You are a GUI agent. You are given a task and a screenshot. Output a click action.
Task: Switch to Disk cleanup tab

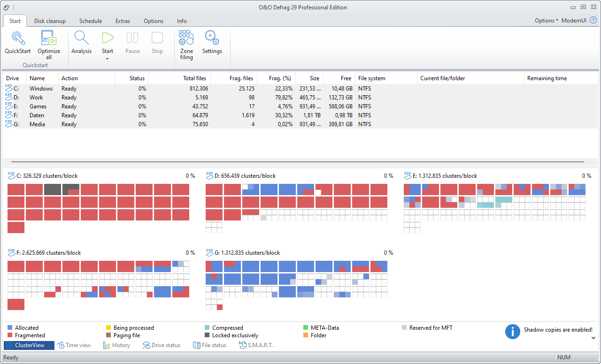[50, 21]
